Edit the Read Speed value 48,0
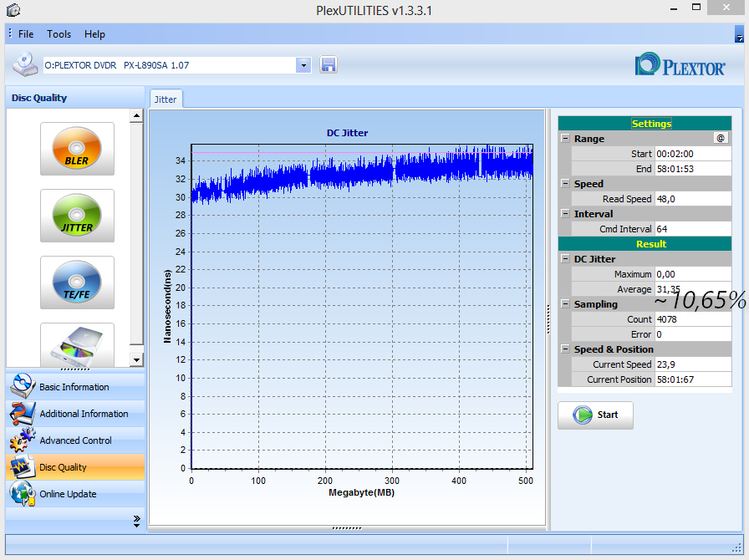 [693, 199]
